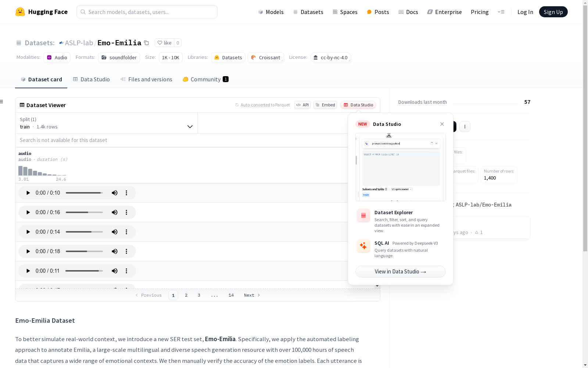Click the Dataset Explorer feature icon
The height and width of the screenshot is (368, 588).
pyautogui.click(x=363, y=216)
